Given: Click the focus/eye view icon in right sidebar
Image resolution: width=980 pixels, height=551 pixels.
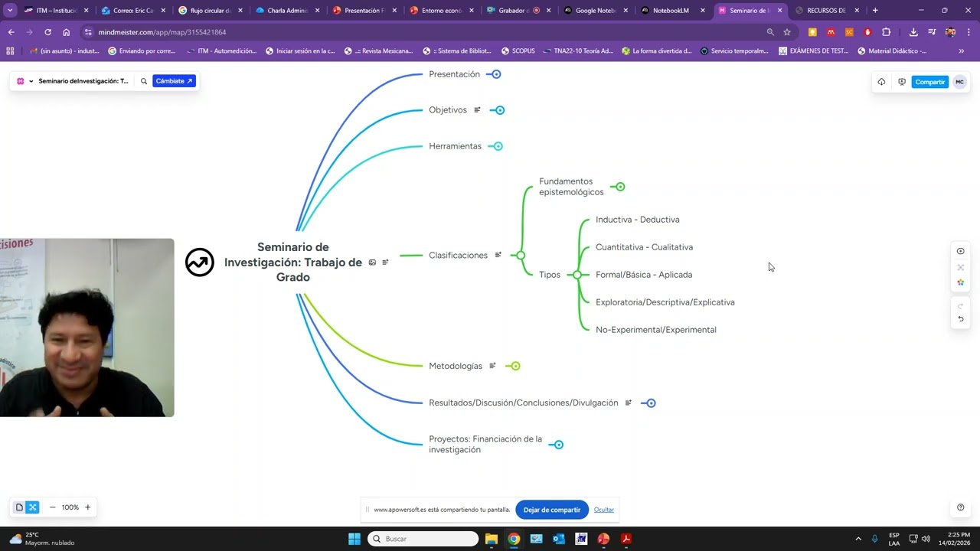Looking at the screenshot, I should [x=960, y=251].
